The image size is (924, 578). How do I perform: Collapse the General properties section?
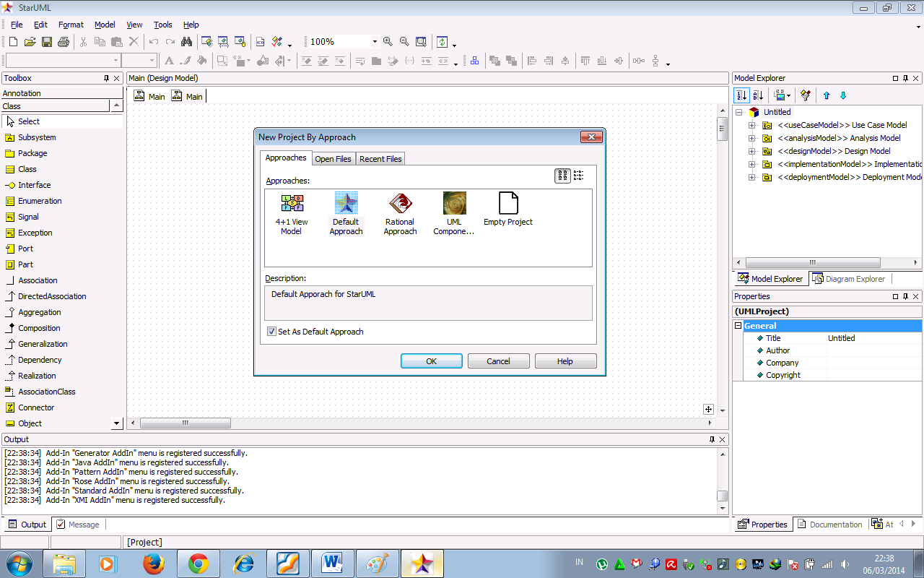coord(738,326)
